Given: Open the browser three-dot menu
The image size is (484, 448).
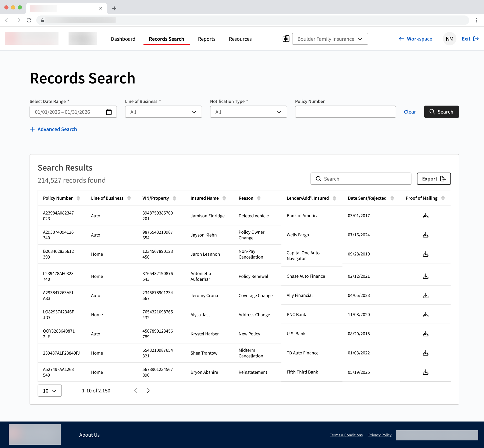Looking at the screenshot, I should (x=476, y=20).
